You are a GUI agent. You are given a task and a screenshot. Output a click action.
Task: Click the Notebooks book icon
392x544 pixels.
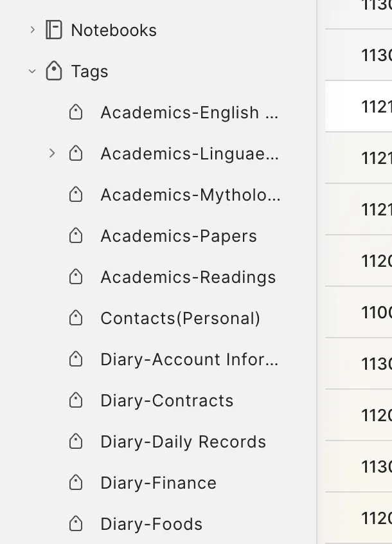(x=54, y=30)
